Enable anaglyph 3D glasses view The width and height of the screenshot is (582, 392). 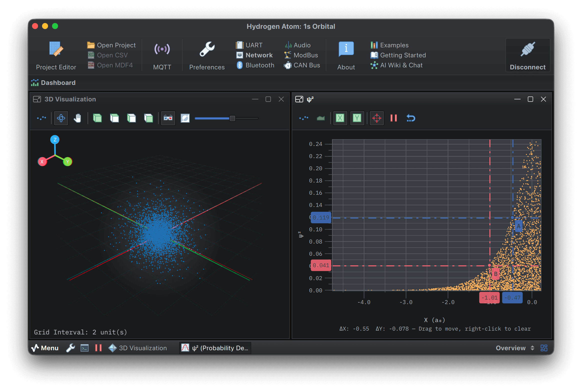click(x=168, y=118)
